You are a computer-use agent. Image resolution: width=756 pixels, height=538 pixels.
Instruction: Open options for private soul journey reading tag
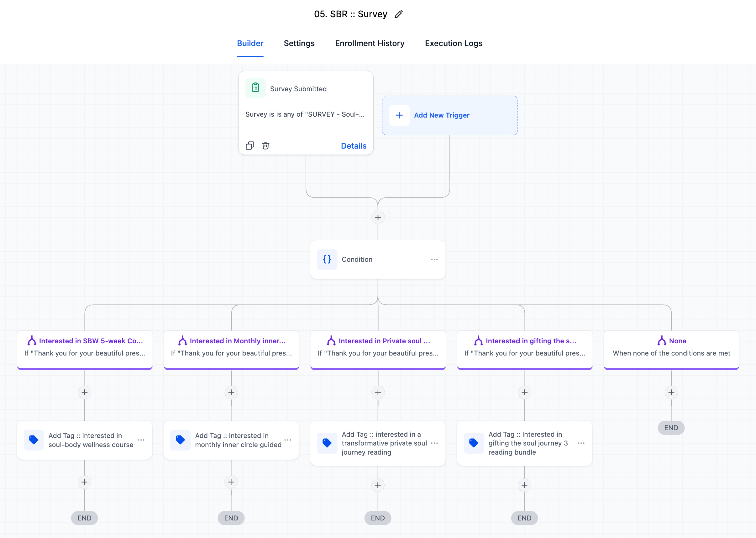tap(434, 443)
